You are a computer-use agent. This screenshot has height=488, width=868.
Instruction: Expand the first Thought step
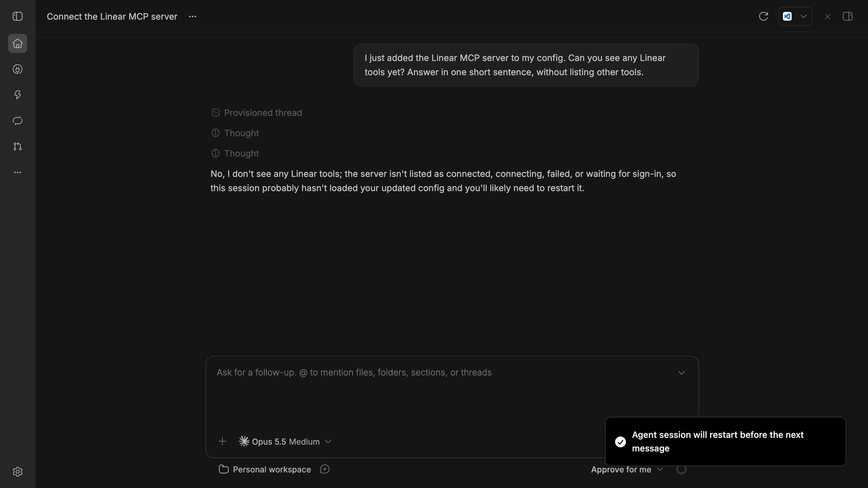point(235,133)
